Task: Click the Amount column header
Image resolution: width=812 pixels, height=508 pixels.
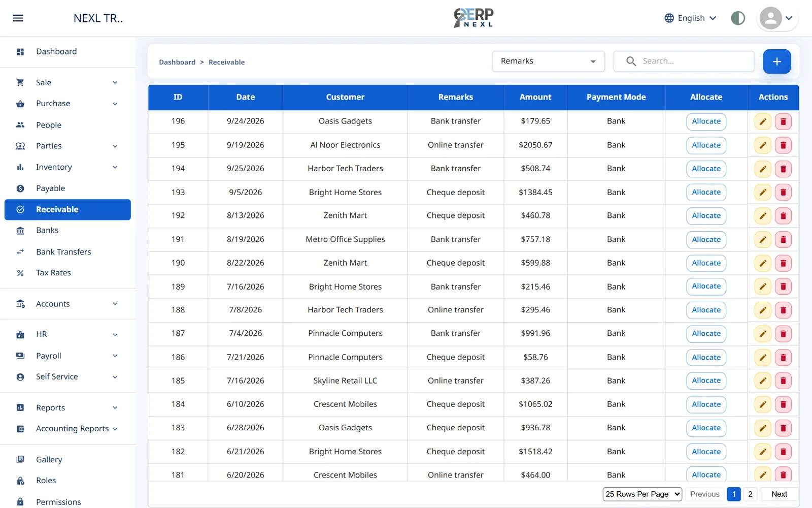Action: point(535,98)
